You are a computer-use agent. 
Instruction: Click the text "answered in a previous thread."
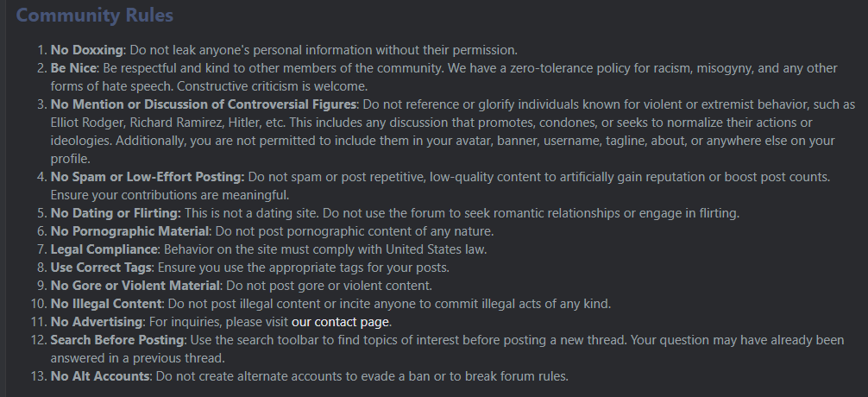pos(138,358)
